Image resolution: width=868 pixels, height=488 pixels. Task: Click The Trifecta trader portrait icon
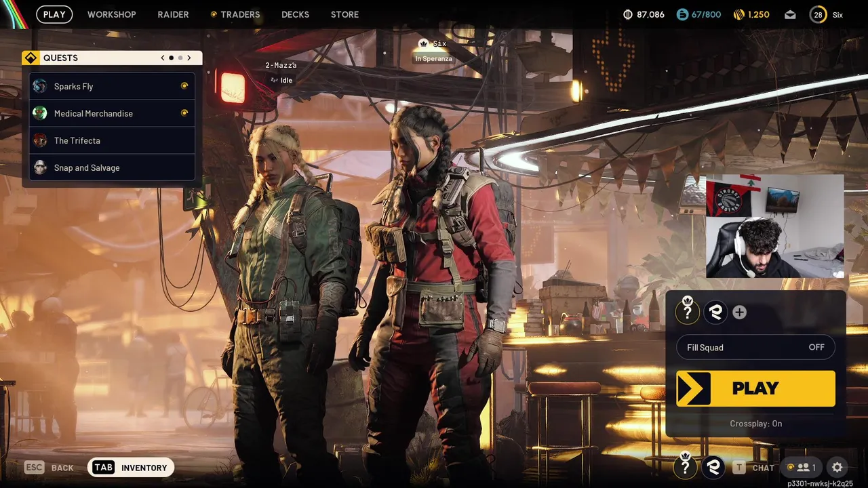point(40,140)
